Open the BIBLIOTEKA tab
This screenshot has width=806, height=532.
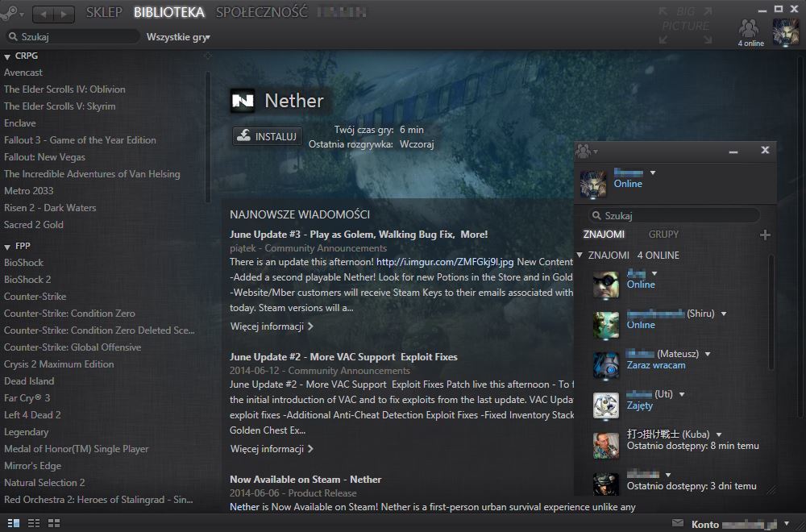(x=169, y=12)
